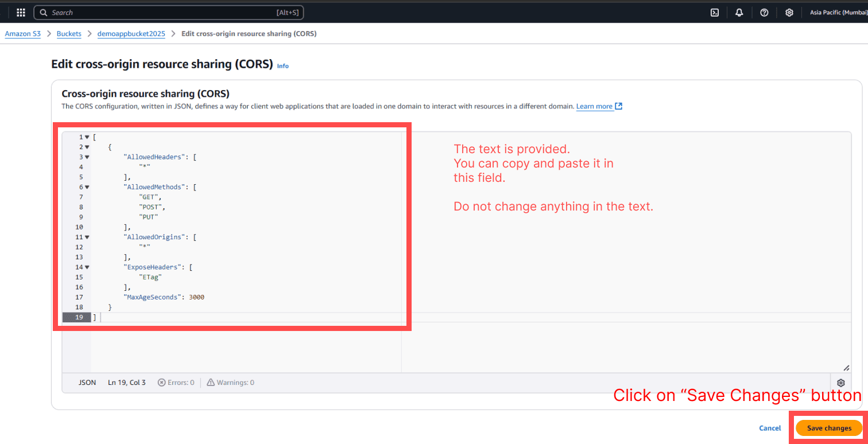This screenshot has width=868, height=444.
Task: Click the Errors: 0 status indicator
Action: (176, 383)
